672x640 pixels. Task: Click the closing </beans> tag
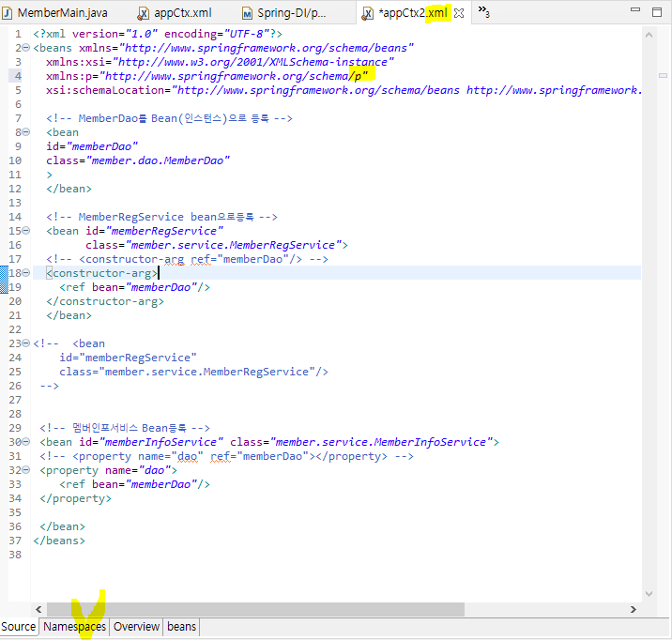[x=59, y=541]
